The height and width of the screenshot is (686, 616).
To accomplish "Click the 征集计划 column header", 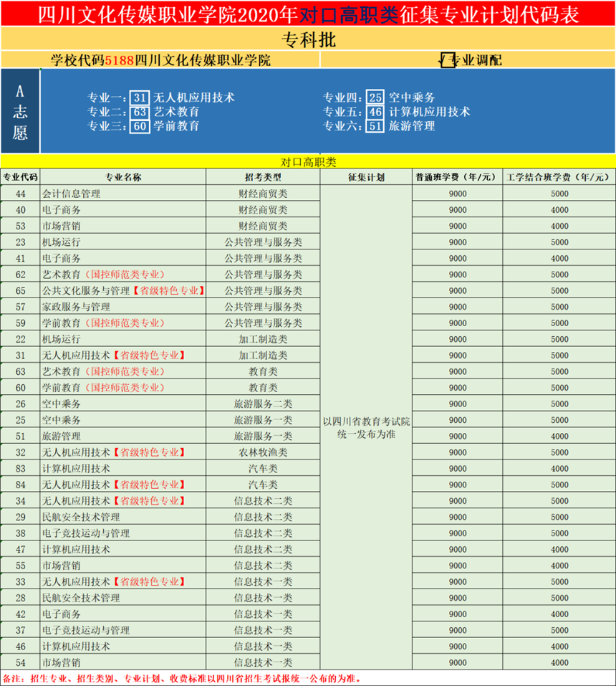I will point(366,177).
